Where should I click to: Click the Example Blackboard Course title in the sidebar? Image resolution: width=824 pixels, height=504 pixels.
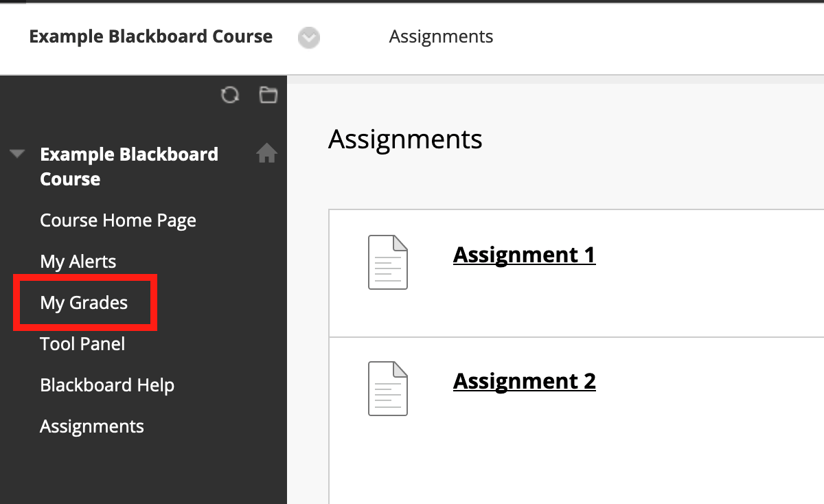[x=129, y=166]
